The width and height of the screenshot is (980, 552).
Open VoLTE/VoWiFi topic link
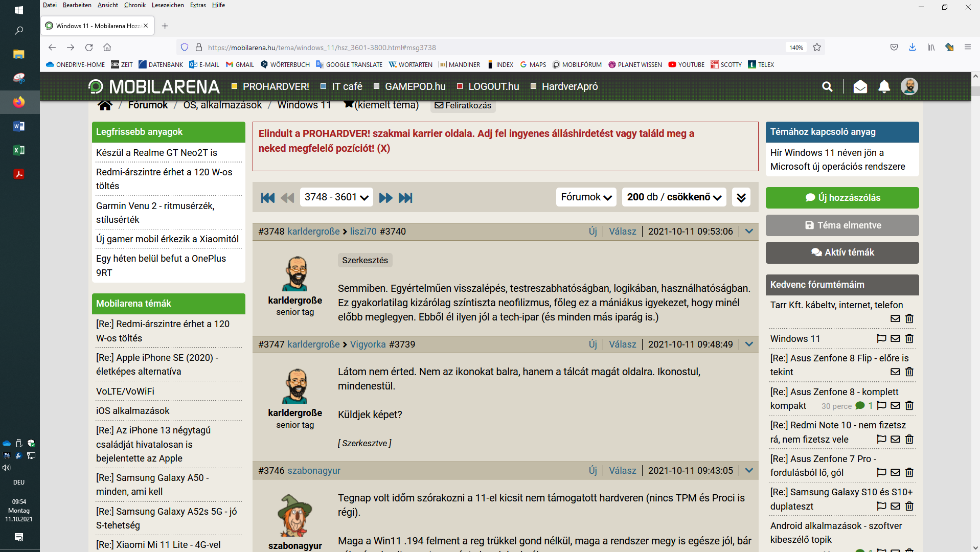(x=125, y=391)
